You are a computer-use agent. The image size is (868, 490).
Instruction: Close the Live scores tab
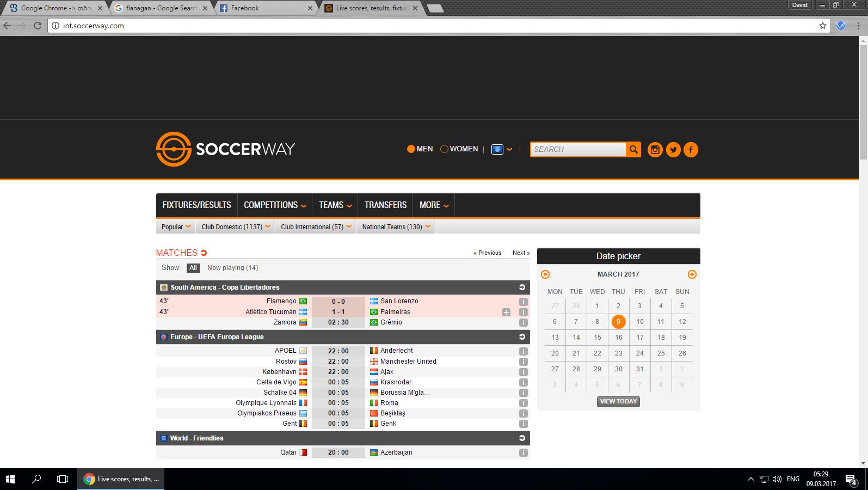tap(415, 8)
